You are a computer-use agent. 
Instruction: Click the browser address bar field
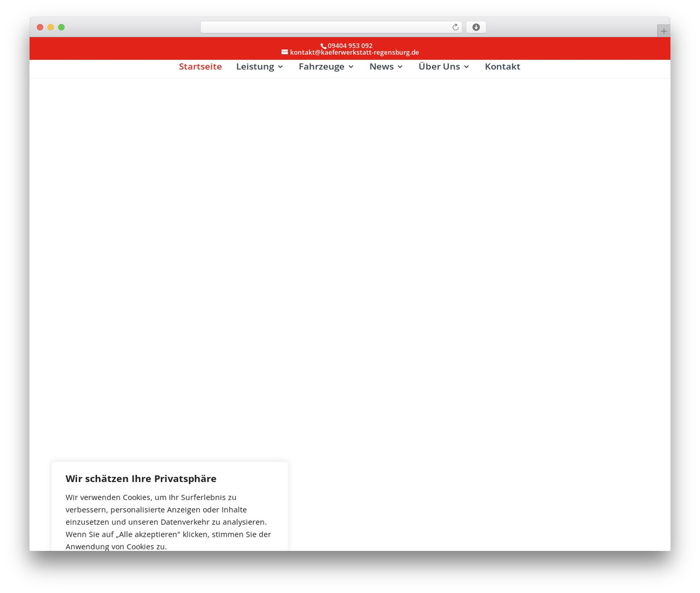tap(331, 27)
